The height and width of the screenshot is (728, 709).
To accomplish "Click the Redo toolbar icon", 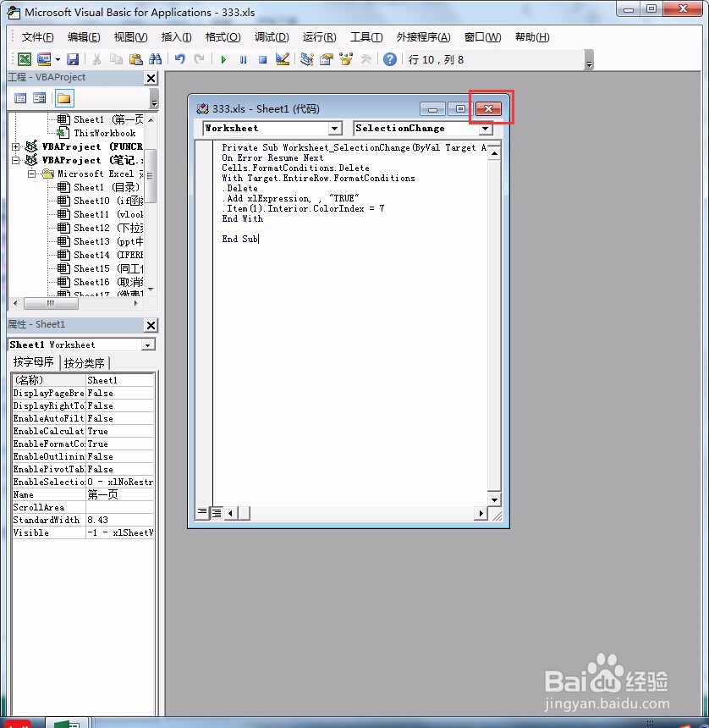I will [199, 59].
